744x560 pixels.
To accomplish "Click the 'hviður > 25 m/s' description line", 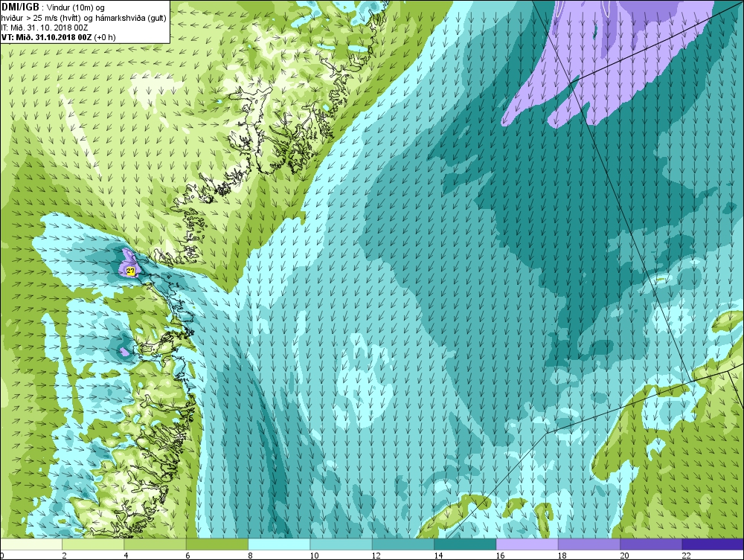I will click(83, 18).
